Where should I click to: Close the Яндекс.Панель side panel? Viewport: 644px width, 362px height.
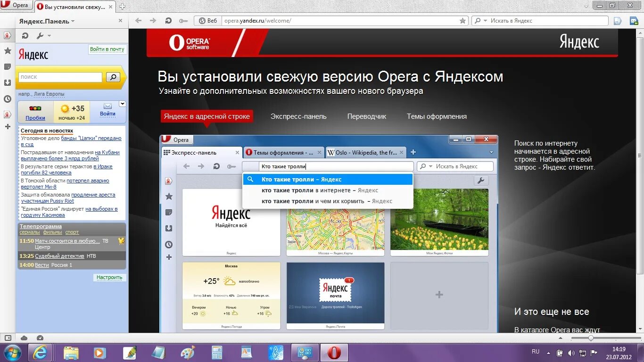pos(120,21)
